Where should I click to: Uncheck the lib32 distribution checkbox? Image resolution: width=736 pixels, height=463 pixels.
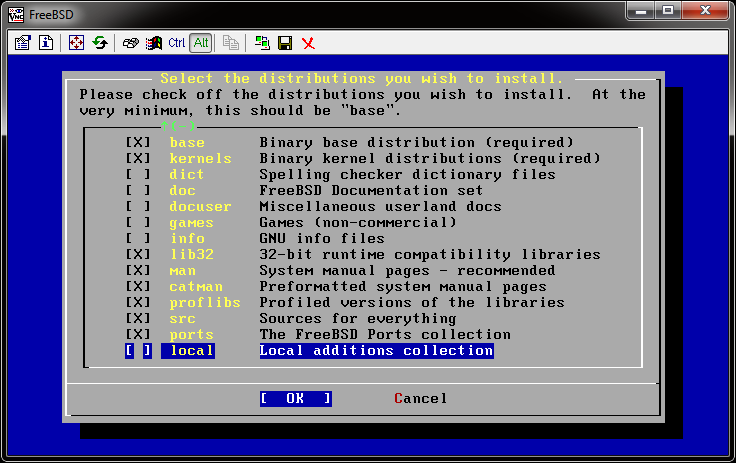[138, 254]
